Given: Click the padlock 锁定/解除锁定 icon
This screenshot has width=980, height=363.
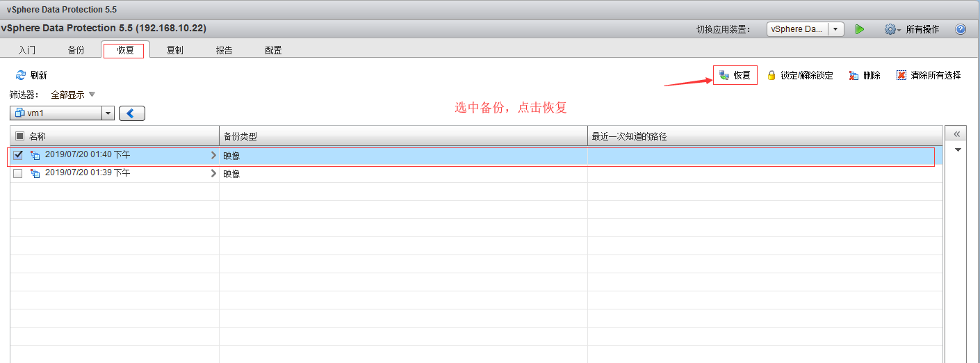Looking at the screenshot, I should coord(771,75).
